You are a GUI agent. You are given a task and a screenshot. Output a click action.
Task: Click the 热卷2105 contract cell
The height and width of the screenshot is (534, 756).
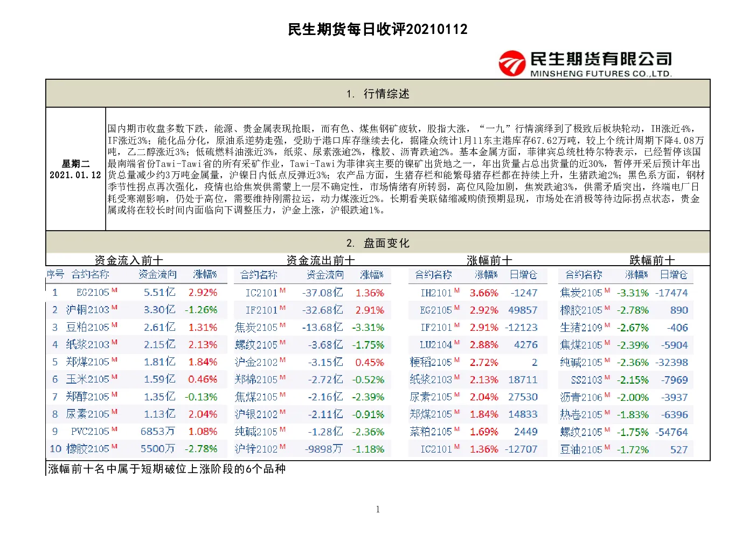click(581, 414)
